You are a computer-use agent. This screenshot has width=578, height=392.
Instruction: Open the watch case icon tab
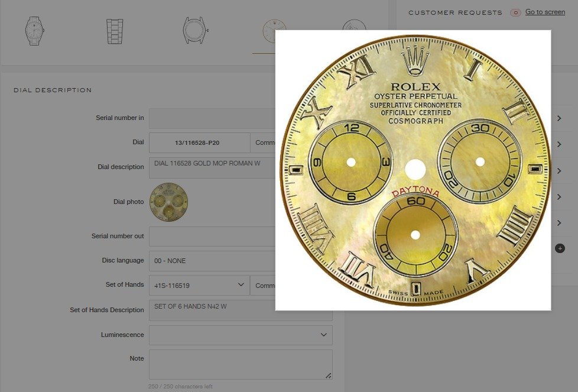coord(195,31)
